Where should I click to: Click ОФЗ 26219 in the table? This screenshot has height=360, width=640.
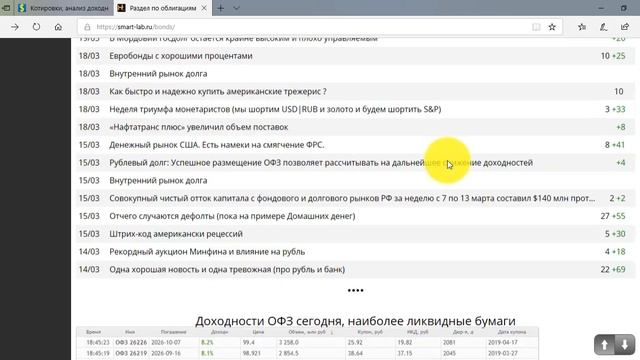click(x=131, y=353)
